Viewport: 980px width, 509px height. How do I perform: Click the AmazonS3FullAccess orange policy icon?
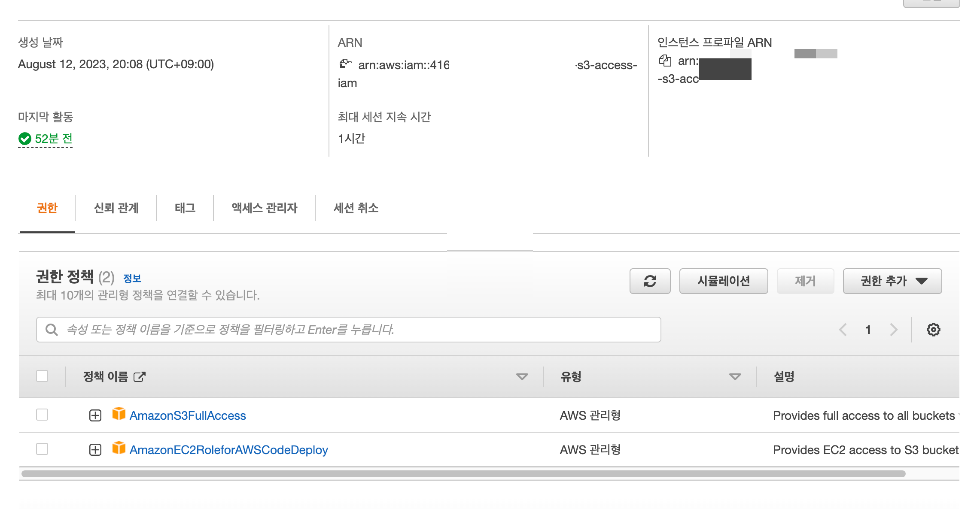[x=119, y=414]
